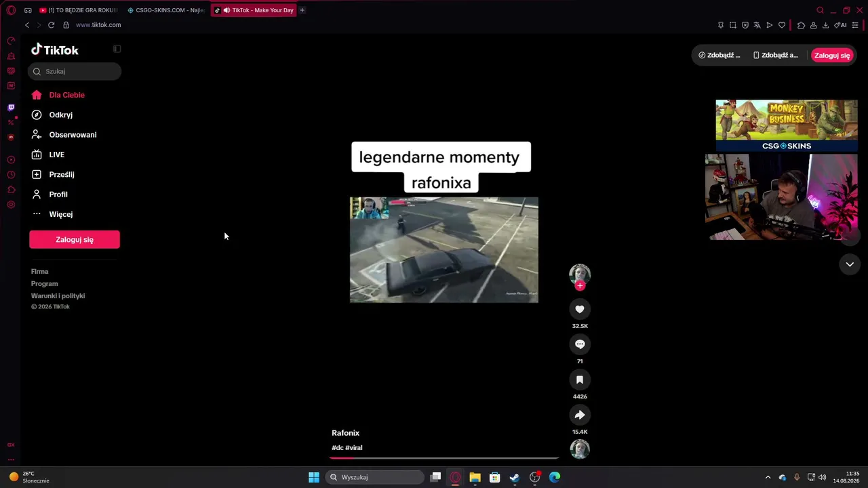Open Twitch in the Opera sidebar
The height and width of the screenshot is (488, 868).
(x=11, y=108)
